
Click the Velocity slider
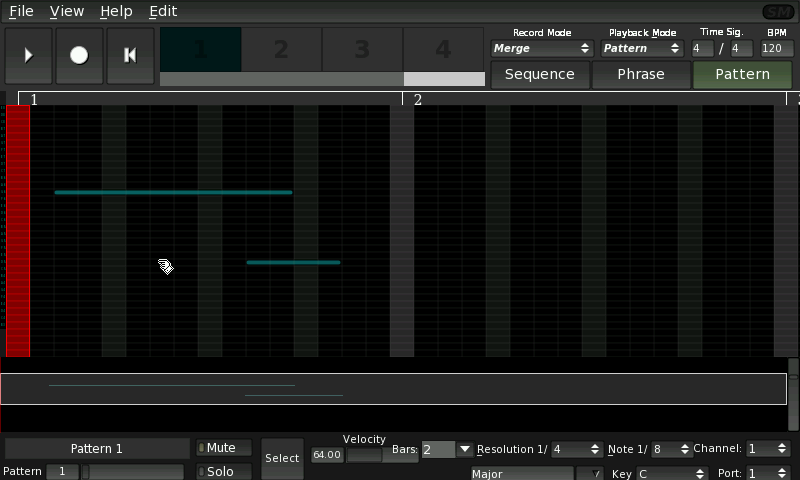(382, 455)
